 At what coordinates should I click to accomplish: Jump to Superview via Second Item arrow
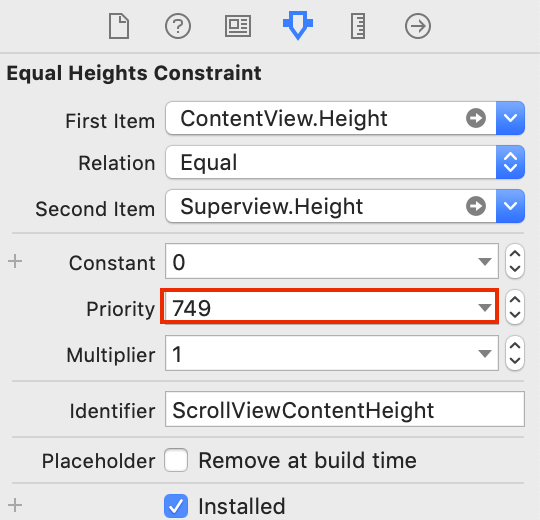(476, 206)
